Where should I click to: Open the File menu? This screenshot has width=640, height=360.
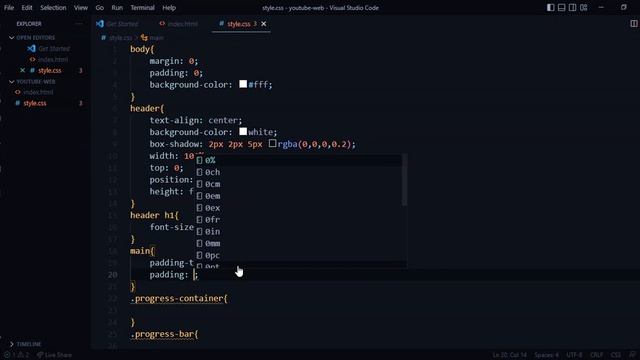[x=9, y=7]
